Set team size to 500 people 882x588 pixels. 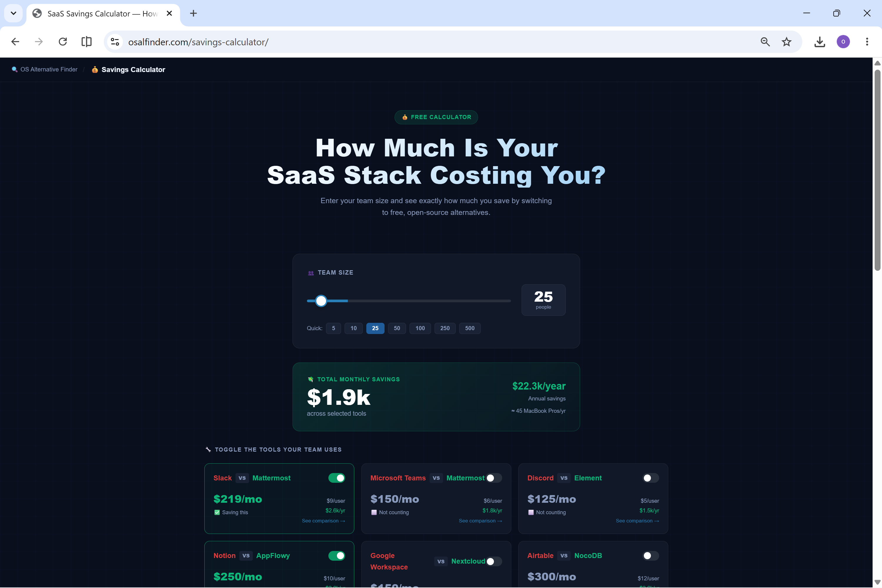pyautogui.click(x=470, y=328)
